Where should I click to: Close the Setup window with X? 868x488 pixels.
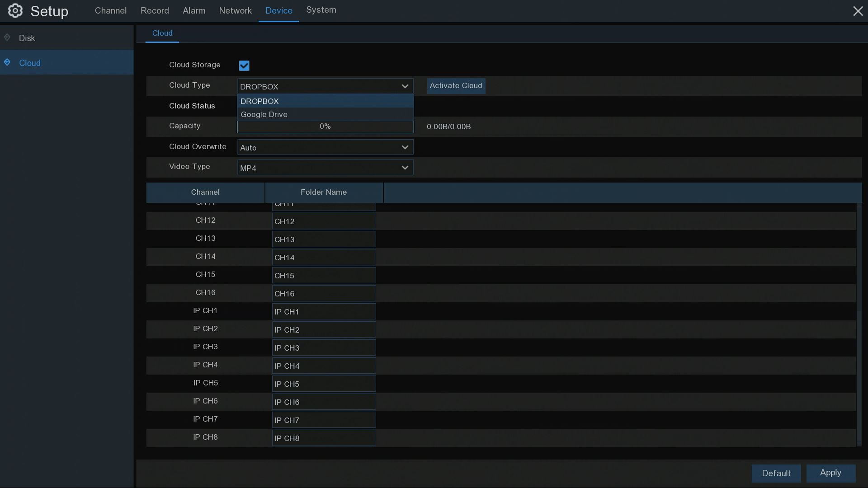point(858,11)
